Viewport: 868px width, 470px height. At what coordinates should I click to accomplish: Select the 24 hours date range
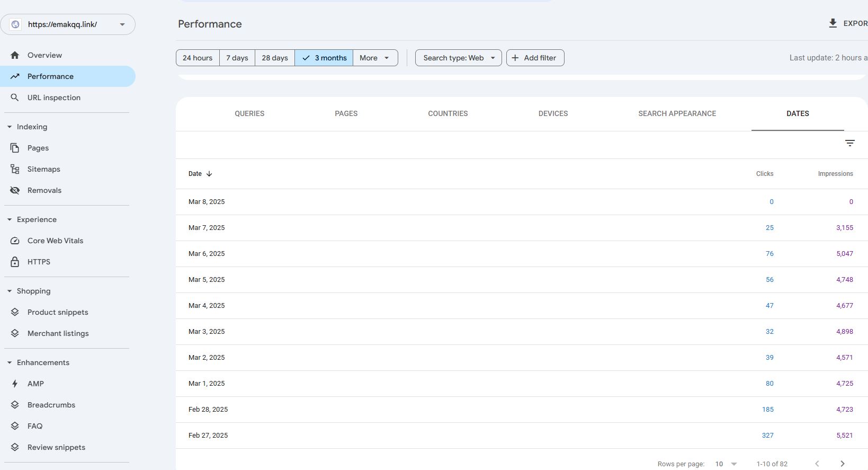pos(198,58)
